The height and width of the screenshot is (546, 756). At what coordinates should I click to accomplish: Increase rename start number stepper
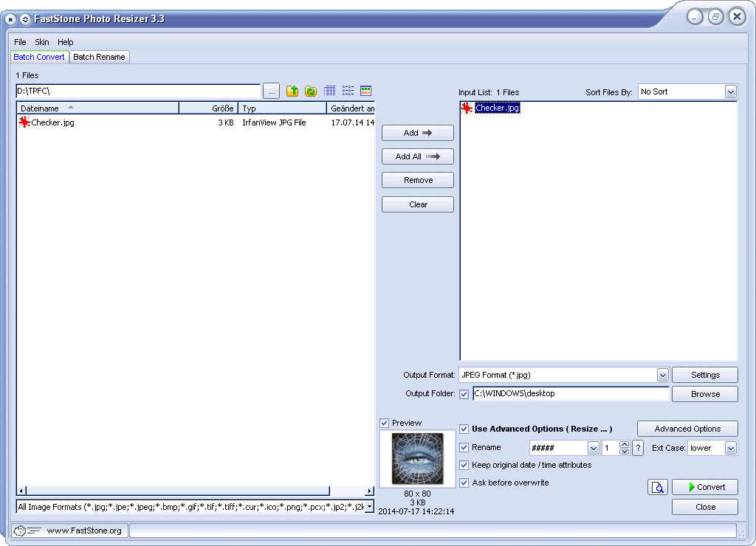[624, 444]
